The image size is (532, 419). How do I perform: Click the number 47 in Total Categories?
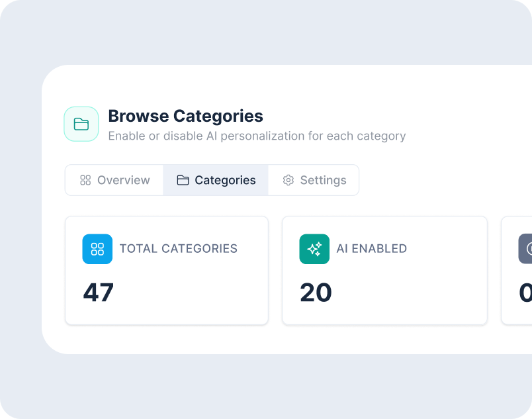click(99, 292)
